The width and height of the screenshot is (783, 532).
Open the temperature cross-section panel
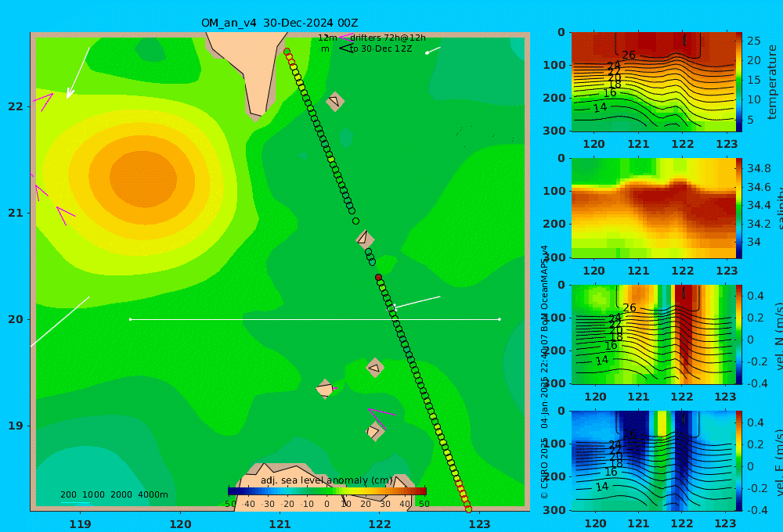pyautogui.click(x=653, y=82)
